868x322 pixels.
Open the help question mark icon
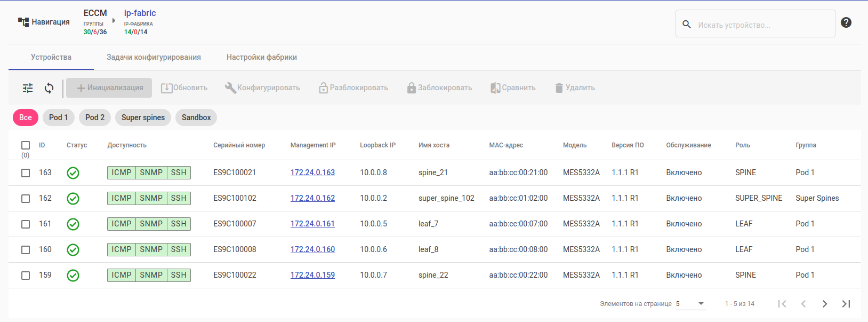pos(846,22)
